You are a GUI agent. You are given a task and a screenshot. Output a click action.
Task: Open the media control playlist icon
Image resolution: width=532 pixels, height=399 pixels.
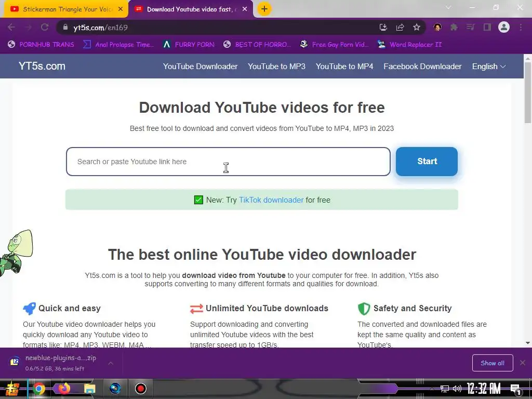coord(470,28)
